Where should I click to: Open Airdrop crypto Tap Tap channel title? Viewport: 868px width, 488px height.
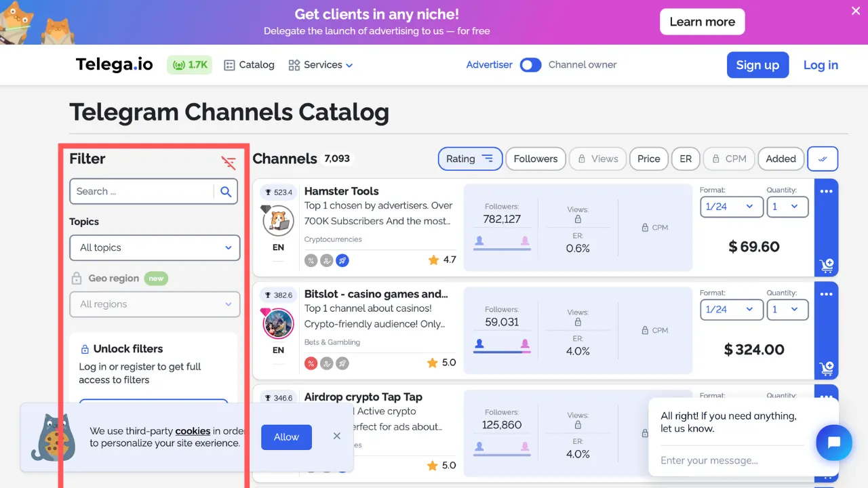point(363,397)
